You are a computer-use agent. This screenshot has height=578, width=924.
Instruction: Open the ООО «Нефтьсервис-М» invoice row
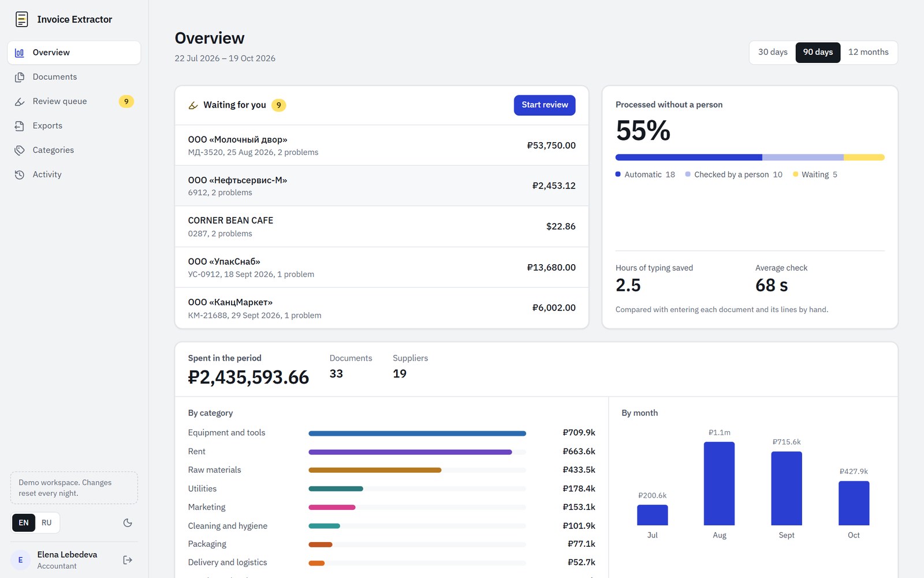pos(382,186)
